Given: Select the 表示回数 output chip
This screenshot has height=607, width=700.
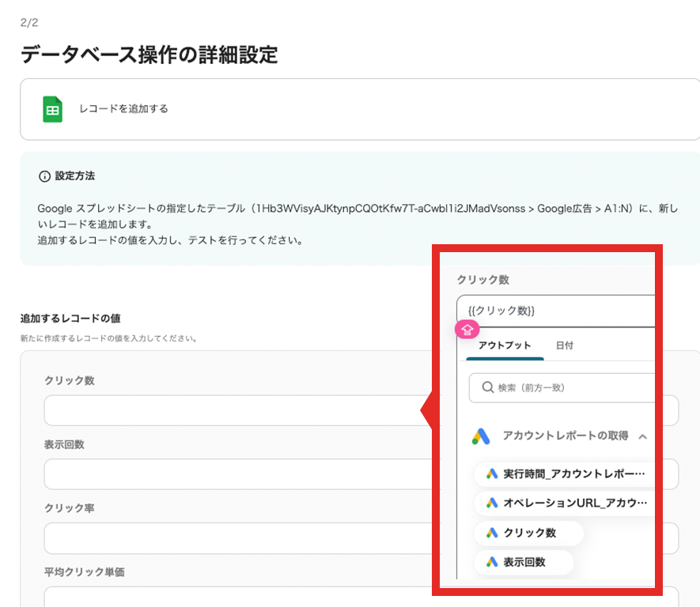Looking at the screenshot, I should tap(524, 562).
